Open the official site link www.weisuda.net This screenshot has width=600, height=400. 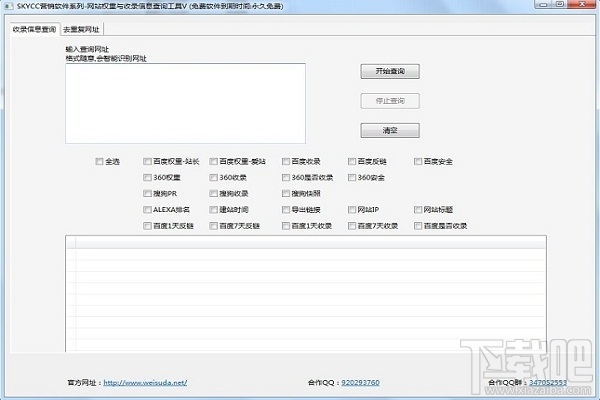(145, 382)
